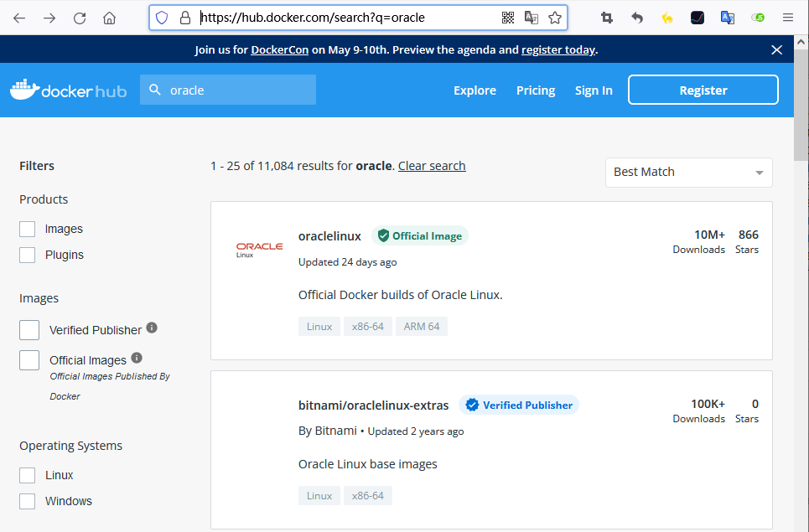This screenshot has width=809, height=532.
Task: Click the undo arrow extension icon
Action: coord(637,18)
